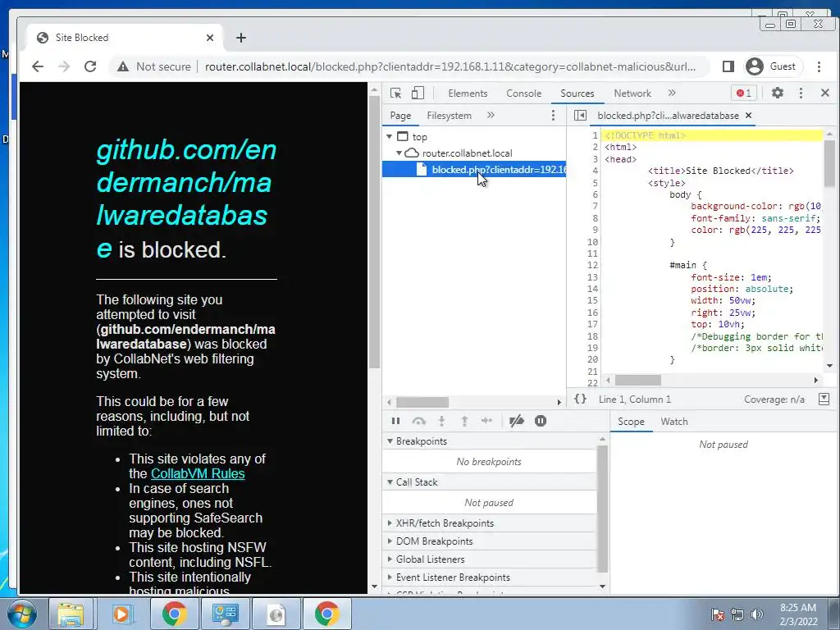Select the Page navigator tab

click(x=400, y=116)
